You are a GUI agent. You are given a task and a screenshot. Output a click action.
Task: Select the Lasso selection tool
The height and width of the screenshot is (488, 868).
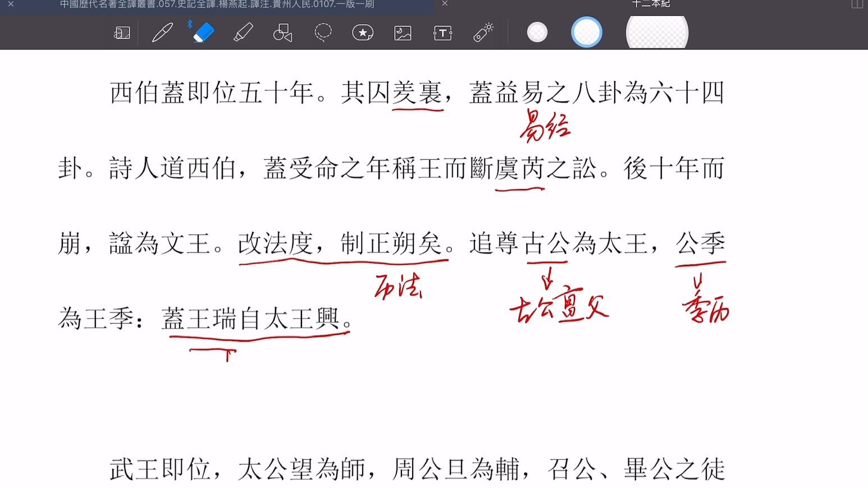pos(323,33)
